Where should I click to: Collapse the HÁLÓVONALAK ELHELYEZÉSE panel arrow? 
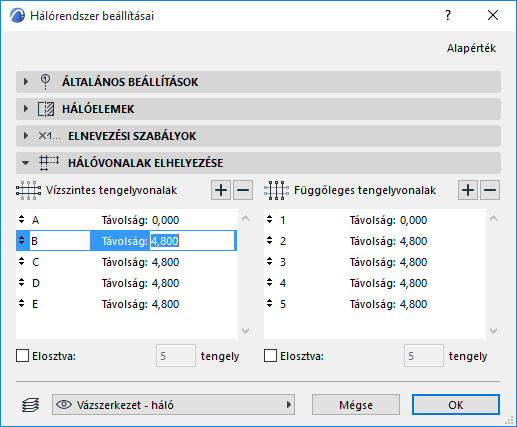[25, 163]
